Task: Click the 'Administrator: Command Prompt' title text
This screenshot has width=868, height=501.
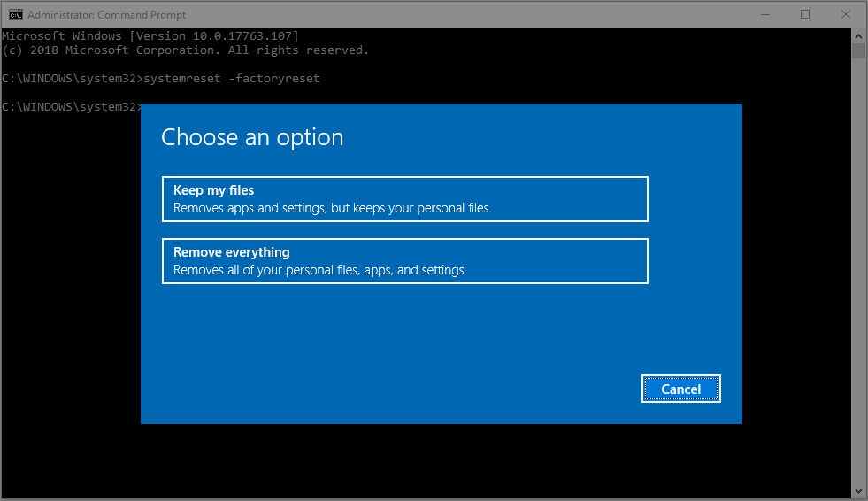Action: point(107,15)
